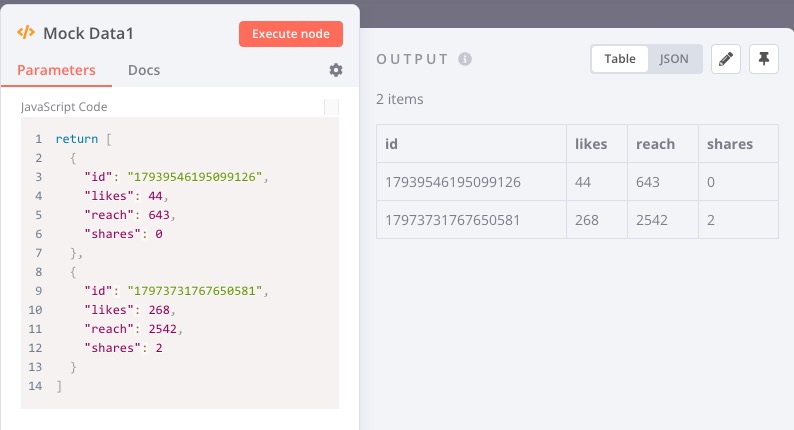Open the Parameters tab

point(56,70)
